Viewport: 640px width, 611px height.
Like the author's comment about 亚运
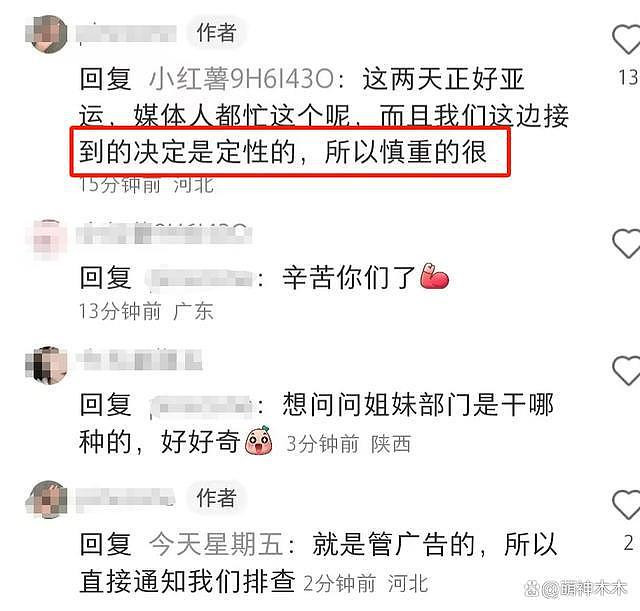point(627,40)
